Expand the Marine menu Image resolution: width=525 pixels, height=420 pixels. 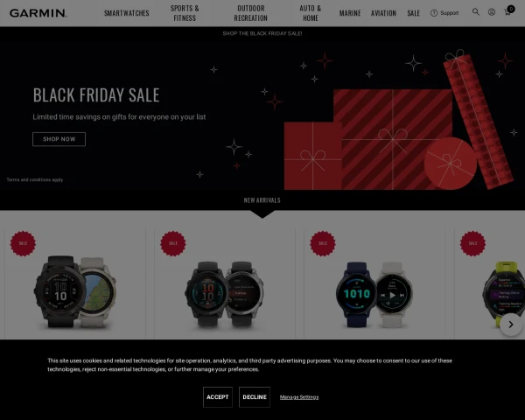(x=350, y=13)
